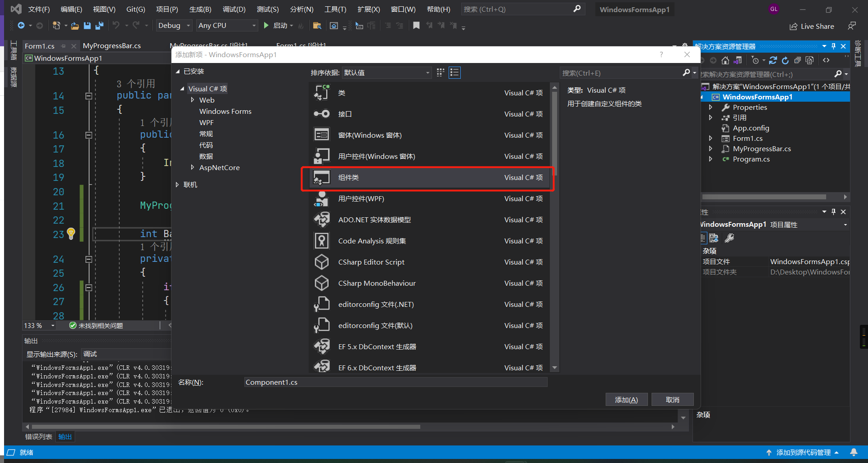Pin the Properties panel
This screenshot has height=463, width=868.
point(833,211)
